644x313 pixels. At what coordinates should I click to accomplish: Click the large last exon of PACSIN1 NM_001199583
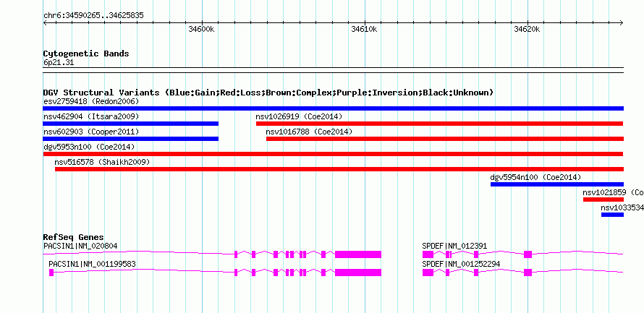pos(358,273)
